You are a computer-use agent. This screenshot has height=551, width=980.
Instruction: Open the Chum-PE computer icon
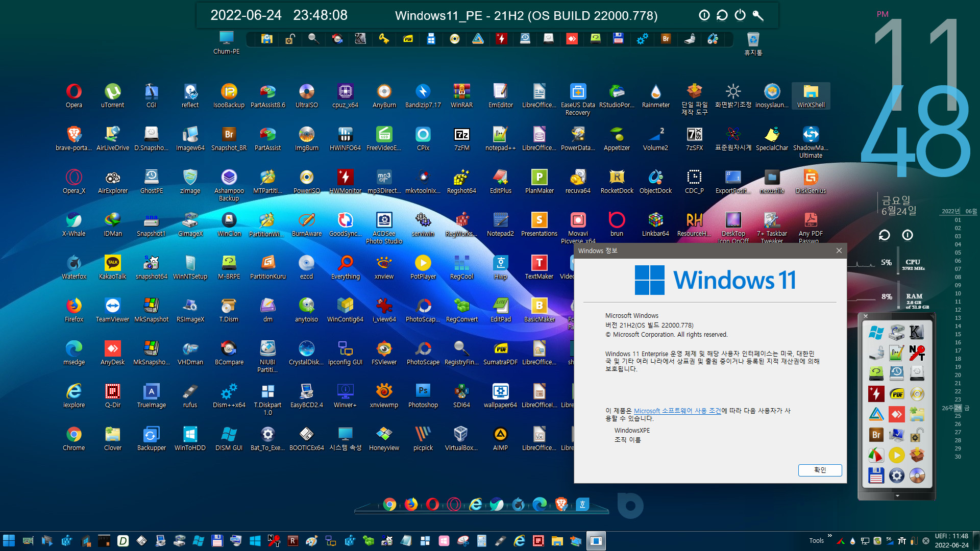coord(227,43)
